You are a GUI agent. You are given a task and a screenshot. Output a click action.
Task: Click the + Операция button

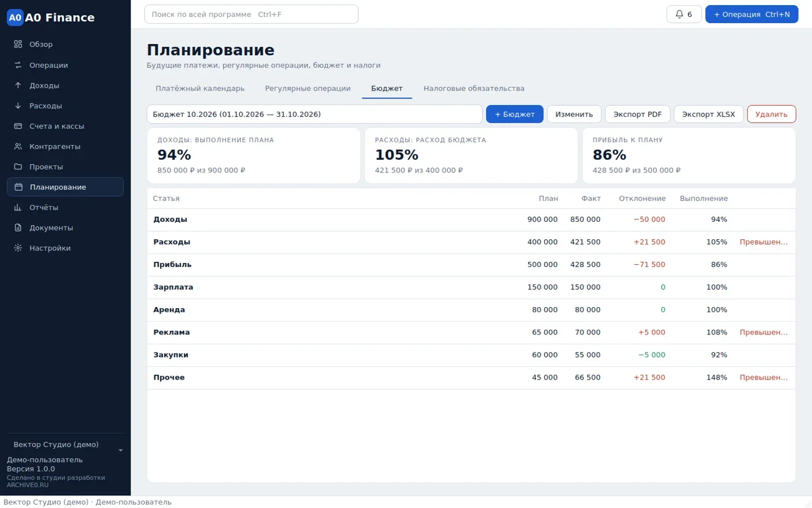(x=752, y=15)
